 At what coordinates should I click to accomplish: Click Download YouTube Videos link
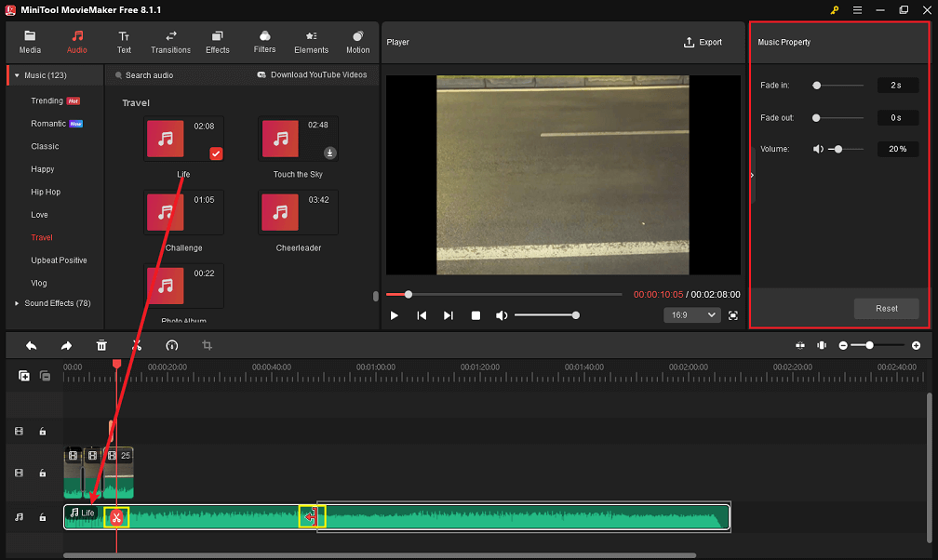coord(312,74)
